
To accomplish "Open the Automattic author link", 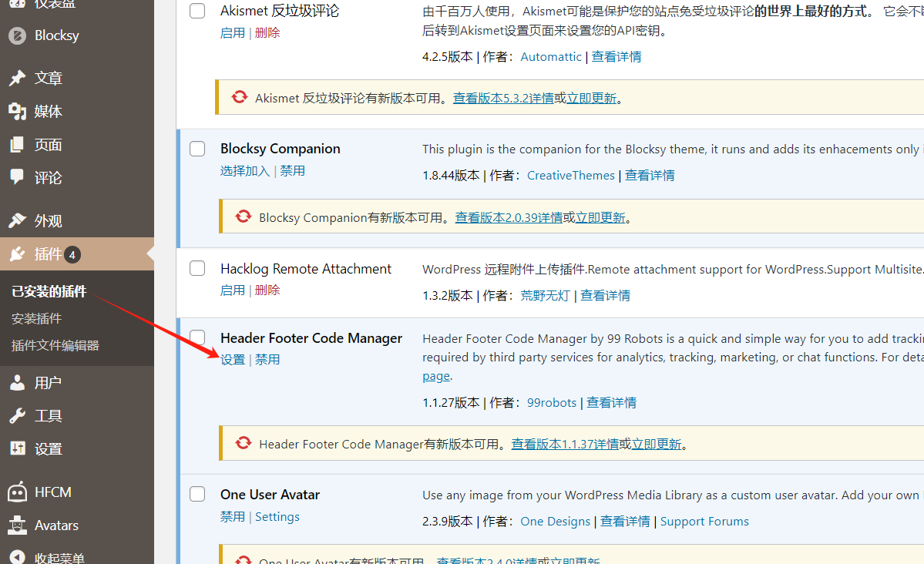I will point(551,56).
